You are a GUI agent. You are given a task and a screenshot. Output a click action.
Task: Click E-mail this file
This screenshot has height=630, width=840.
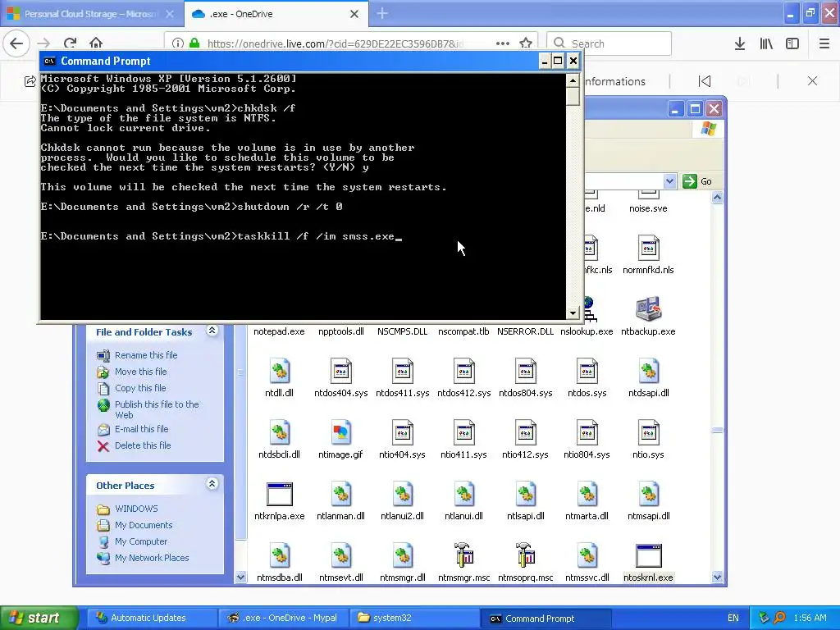point(141,429)
